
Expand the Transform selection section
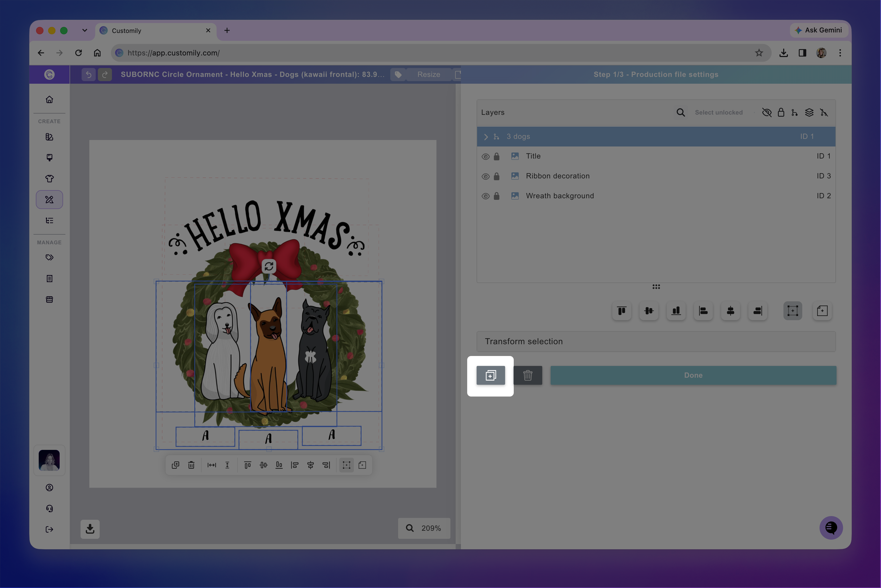pyautogui.click(x=656, y=342)
